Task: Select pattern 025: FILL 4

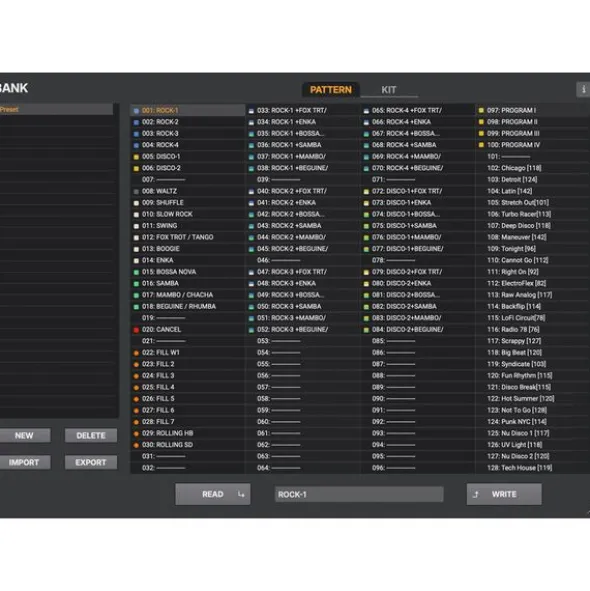Action: (x=188, y=387)
